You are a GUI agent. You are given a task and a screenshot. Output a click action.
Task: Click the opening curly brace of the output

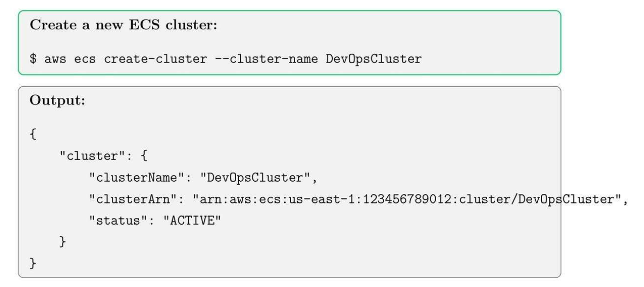pos(34,136)
